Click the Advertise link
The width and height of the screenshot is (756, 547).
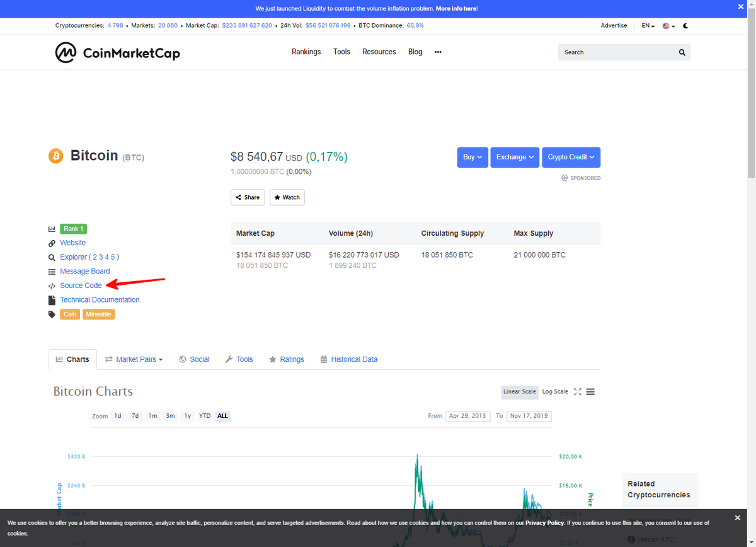[x=614, y=26]
